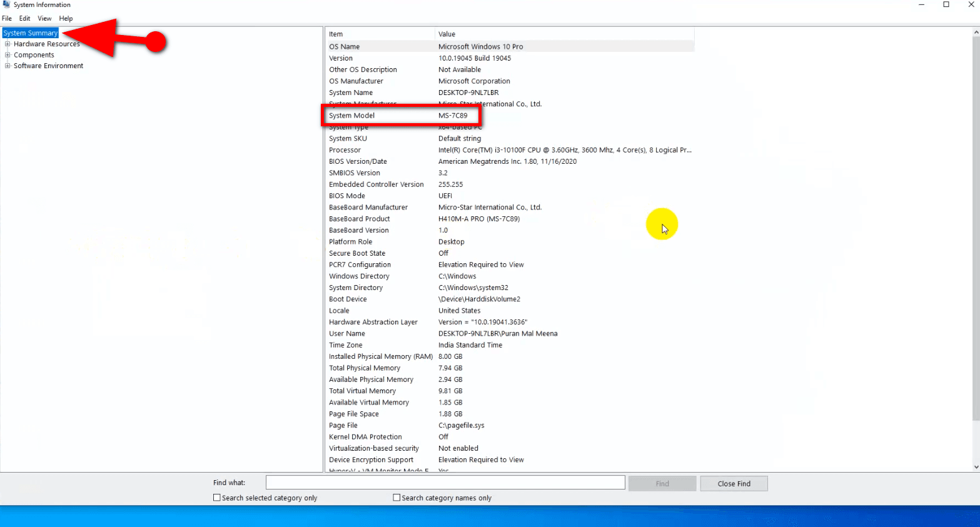The width and height of the screenshot is (980, 527).
Task: Select the BIOS Mode row
Action: tap(510, 196)
